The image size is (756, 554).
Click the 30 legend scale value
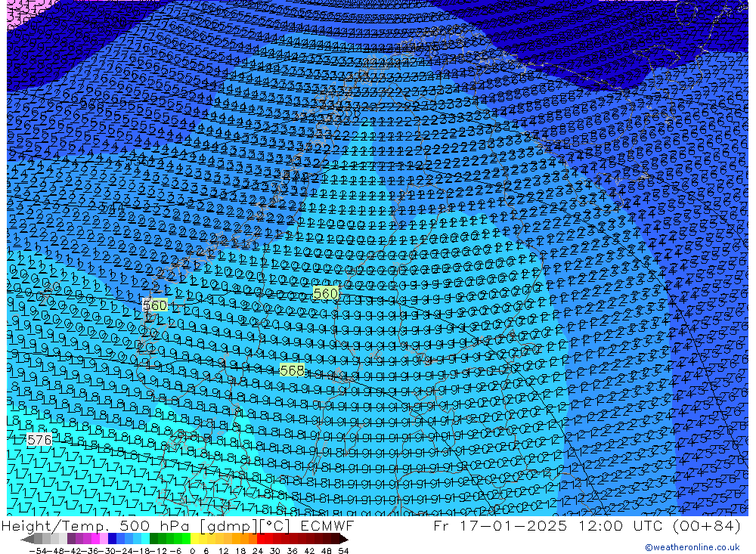click(275, 551)
